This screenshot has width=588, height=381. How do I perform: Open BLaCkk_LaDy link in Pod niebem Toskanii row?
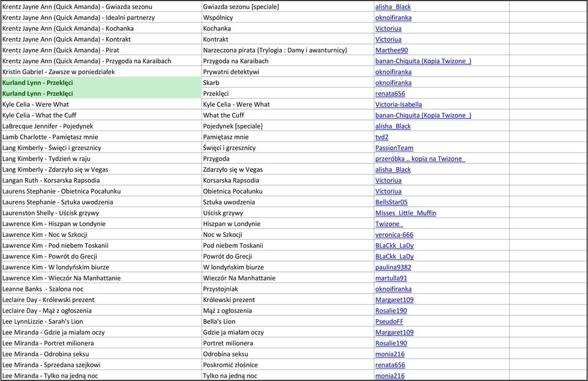(x=394, y=246)
